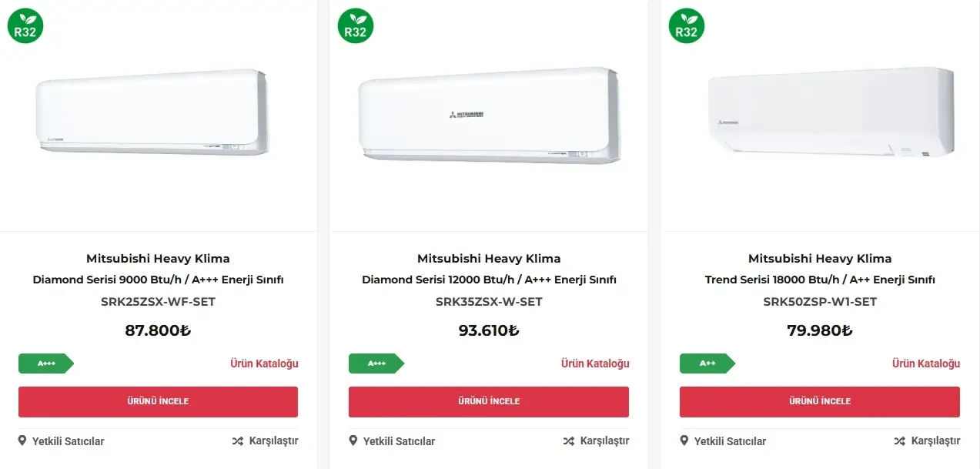Select Karşılaştır on the Diamond 12000 Btu/h card
The height and width of the screenshot is (469, 980).
click(x=604, y=441)
